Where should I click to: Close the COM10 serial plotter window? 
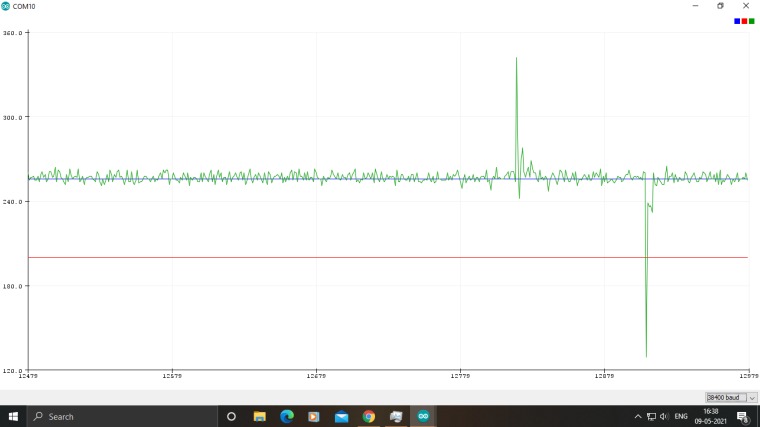tap(746, 6)
